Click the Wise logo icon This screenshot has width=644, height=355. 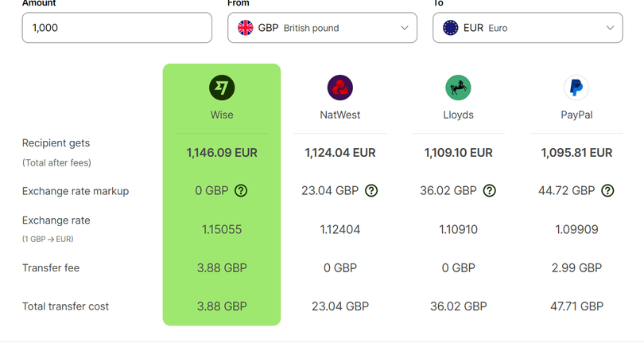pos(222,88)
